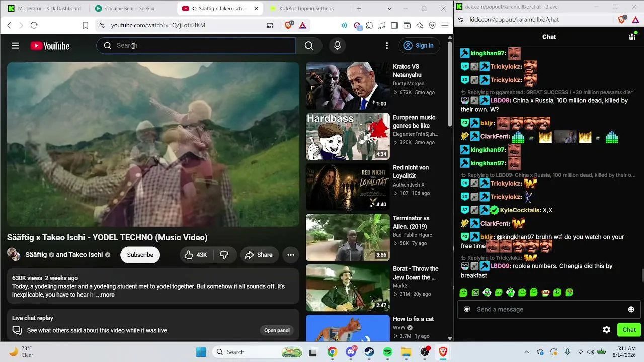Click the Borat - Throw the Jew video title
Image resolution: width=644 pixels, height=362 pixels.
pyautogui.click(x=416, y=273)
